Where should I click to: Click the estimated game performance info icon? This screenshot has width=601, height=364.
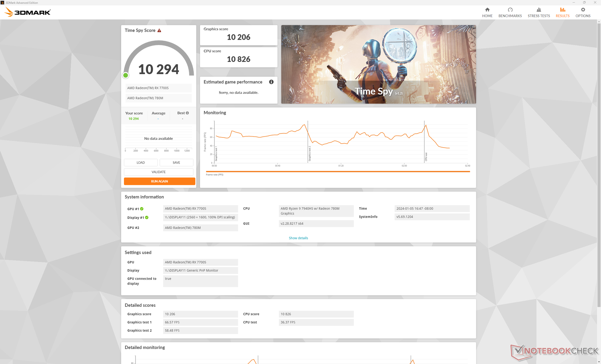click(x=271, y=82)
